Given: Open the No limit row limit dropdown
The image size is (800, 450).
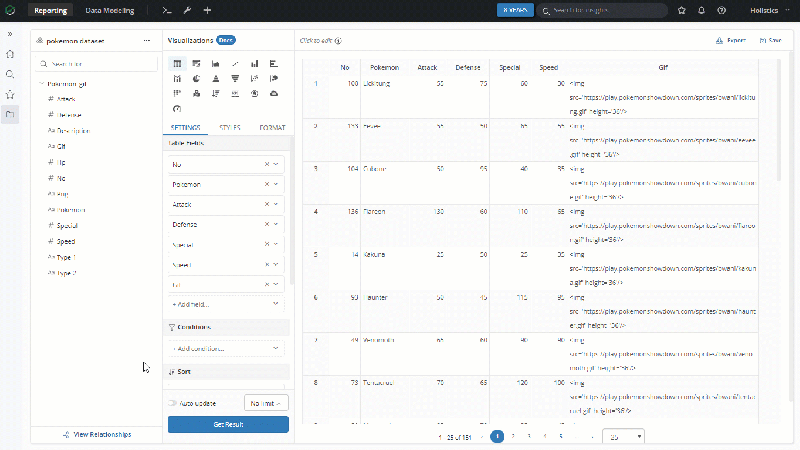Looking at the screenshot, I should (266, 403).
